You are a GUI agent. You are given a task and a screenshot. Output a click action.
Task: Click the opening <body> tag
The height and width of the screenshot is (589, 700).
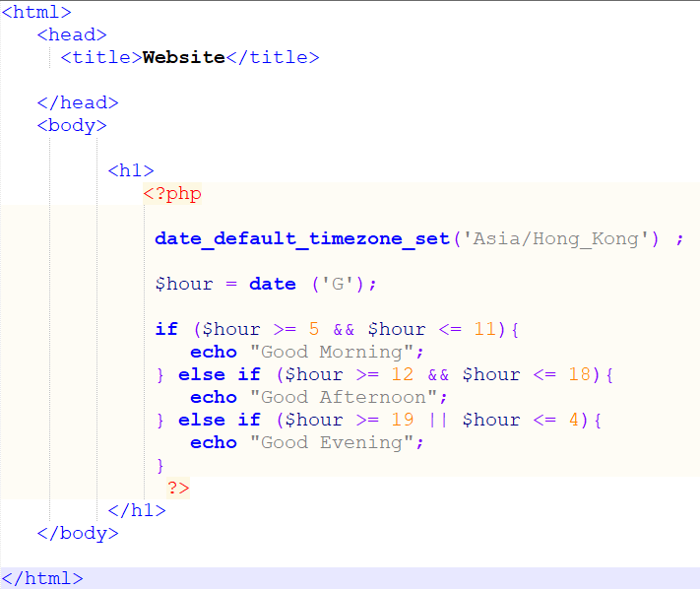click(72, 126)
